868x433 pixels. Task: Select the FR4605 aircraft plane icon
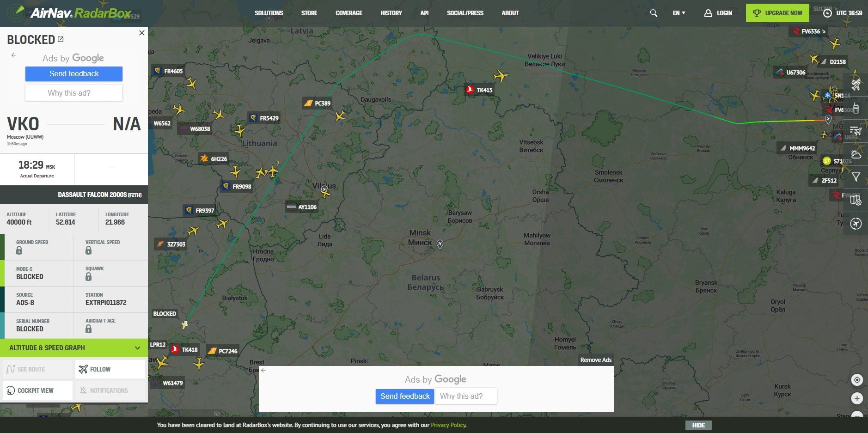point(191,83)
